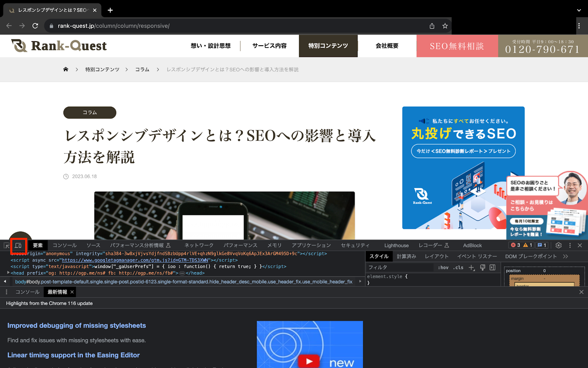Switch to the コンソール DevTools tab
Image resolution: width=588 pixels, height=368 pixels.
[x=65, y=245]
